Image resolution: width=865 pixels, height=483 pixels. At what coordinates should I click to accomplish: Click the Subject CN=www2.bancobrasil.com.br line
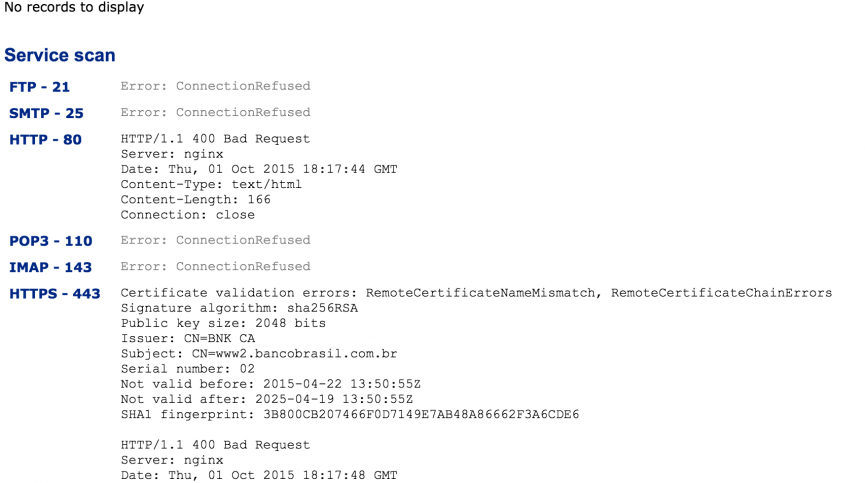click(x=259, y=354)
